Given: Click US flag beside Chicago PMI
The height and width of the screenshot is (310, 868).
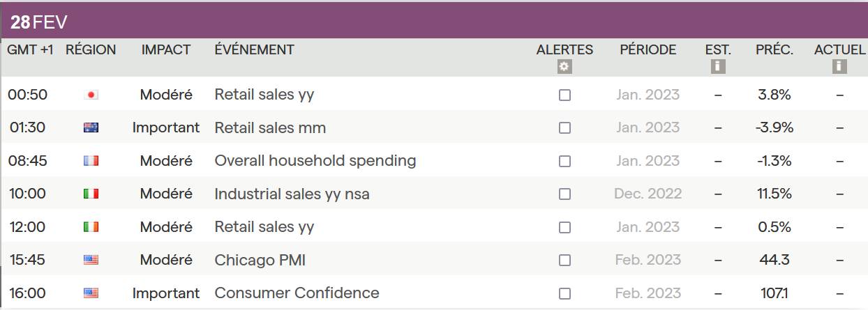Looking at the screenshot, I should pyautogui.click(x=91, y=260).
